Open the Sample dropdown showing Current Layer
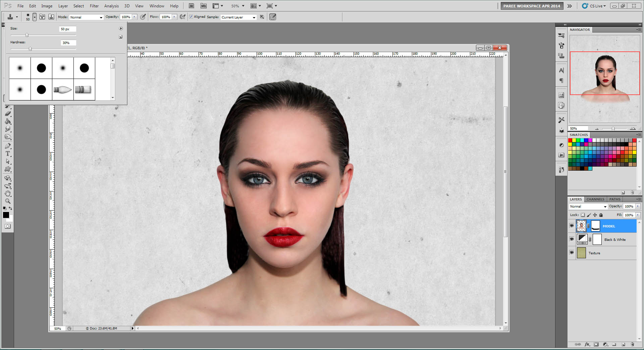 coord(238,17)
